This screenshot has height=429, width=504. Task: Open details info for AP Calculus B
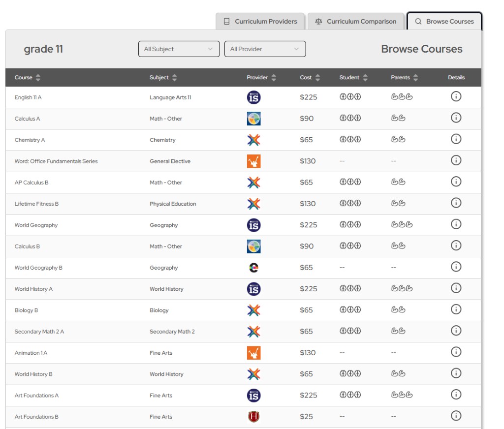456,182
